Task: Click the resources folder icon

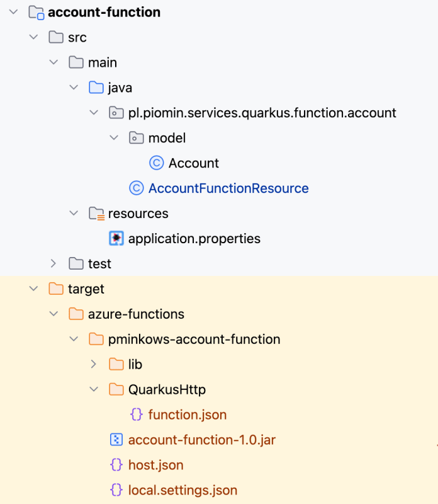Action: (x=96, y=214)
